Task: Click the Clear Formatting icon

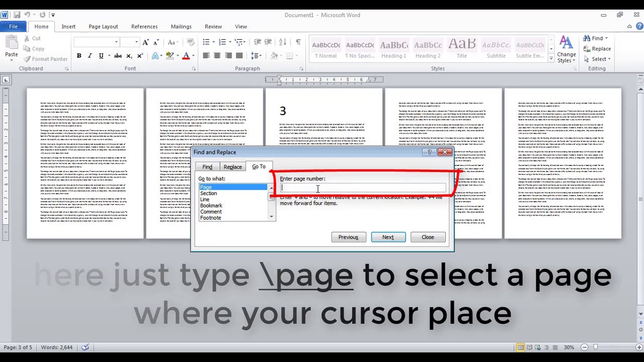Action: (190, 42)
